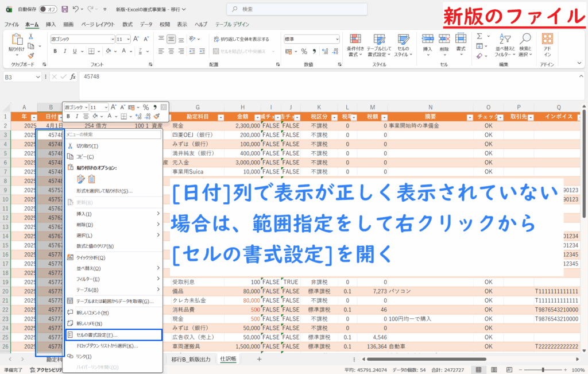This screenshot has width=588, height=374.
Task: Open 条件付き書式 conditional formatting
Action: click(x=355, y=43)
